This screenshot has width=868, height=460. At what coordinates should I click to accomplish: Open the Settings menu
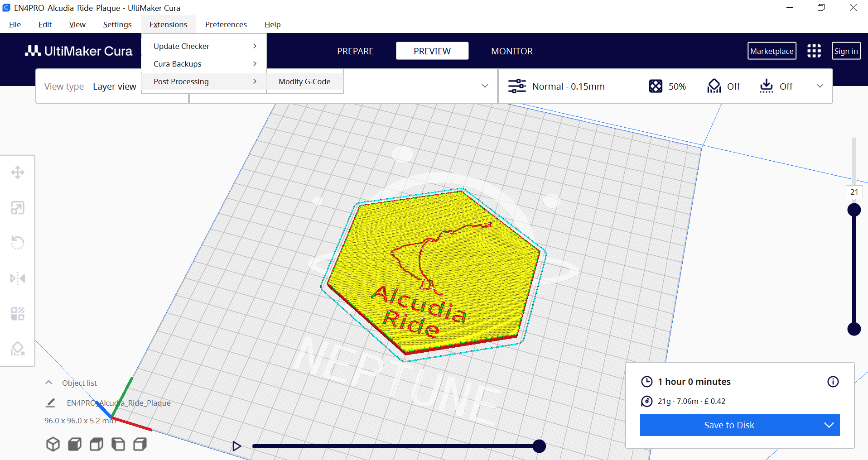pyautogui.click(x=117, y=24)
